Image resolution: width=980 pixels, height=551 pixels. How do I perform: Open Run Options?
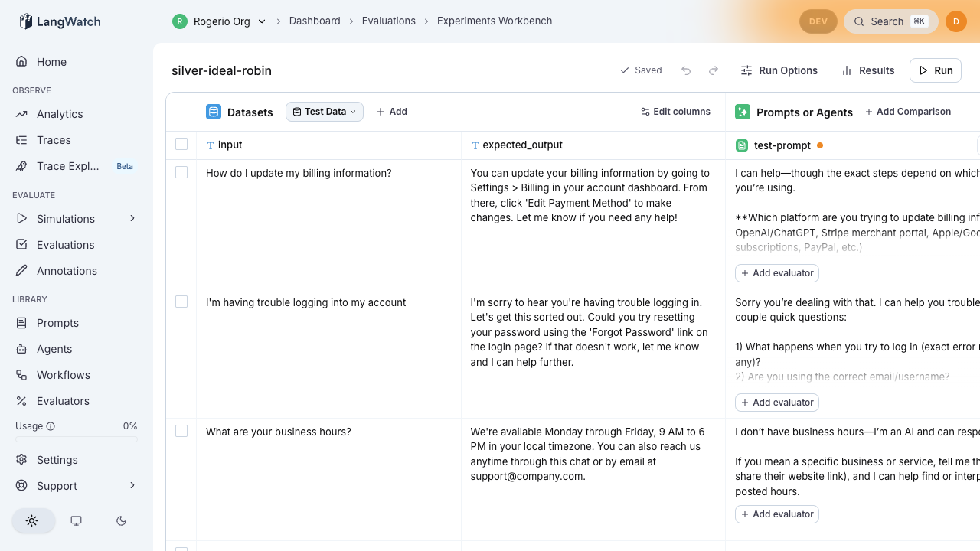tap(779, 70)
